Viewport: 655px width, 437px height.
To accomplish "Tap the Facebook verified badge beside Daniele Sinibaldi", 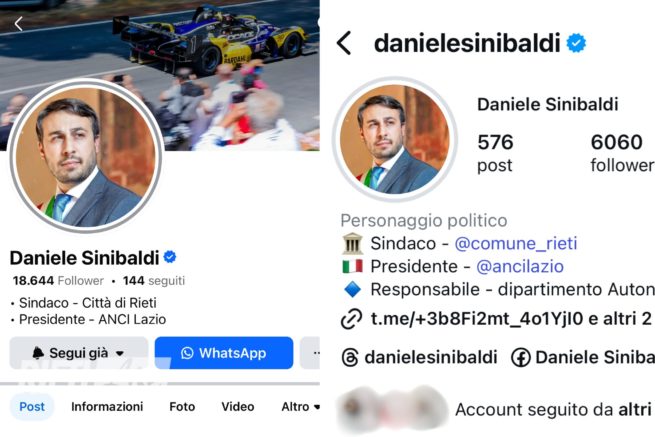I will 170,257.
